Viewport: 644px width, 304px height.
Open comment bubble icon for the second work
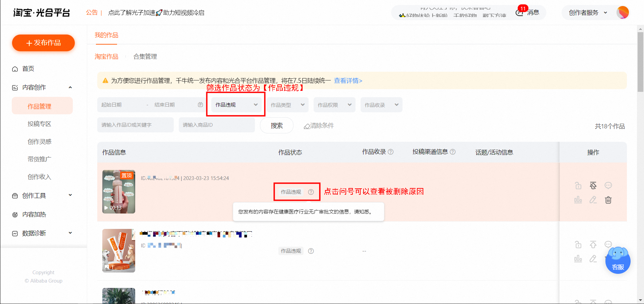(608, 244)
